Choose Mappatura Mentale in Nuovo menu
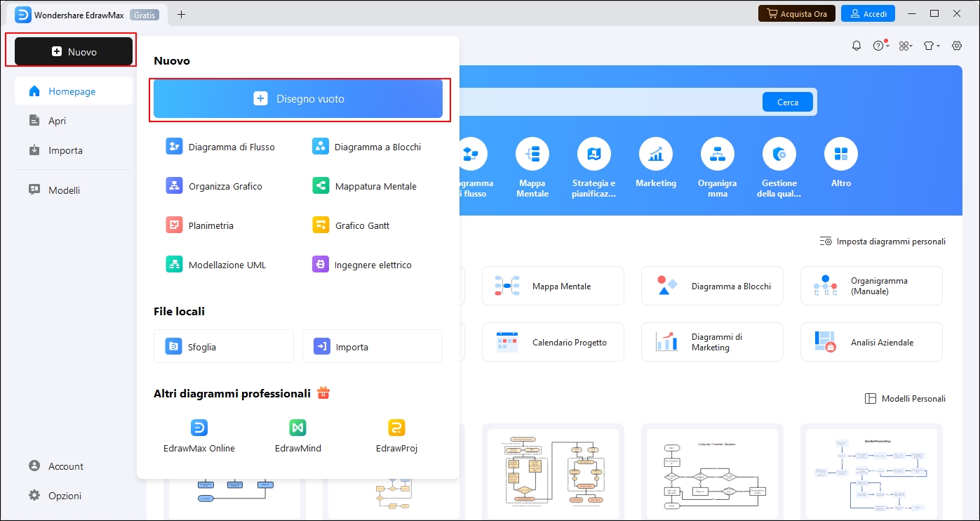 [x=365, y=186]
